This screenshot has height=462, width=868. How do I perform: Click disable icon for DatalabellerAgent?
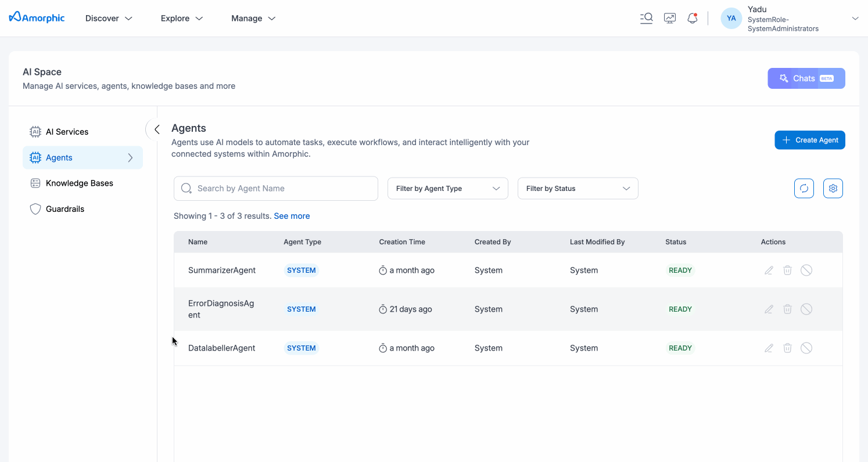click(x=806, y=348)
